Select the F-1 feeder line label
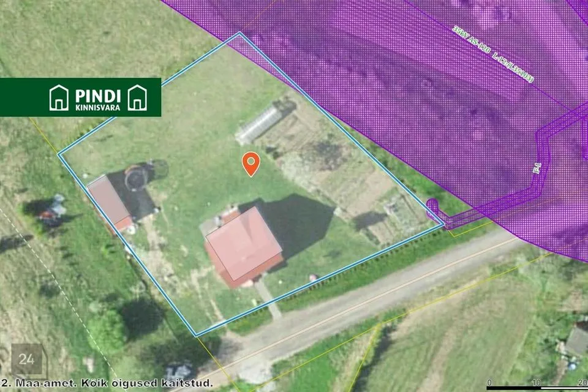This screenshot has height=392, width=588. [537, 168]
